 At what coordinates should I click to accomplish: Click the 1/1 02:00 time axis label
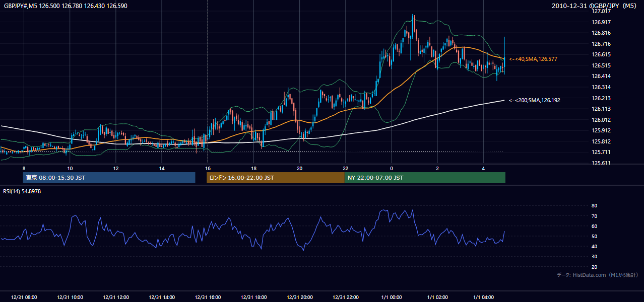pos(437,297)
